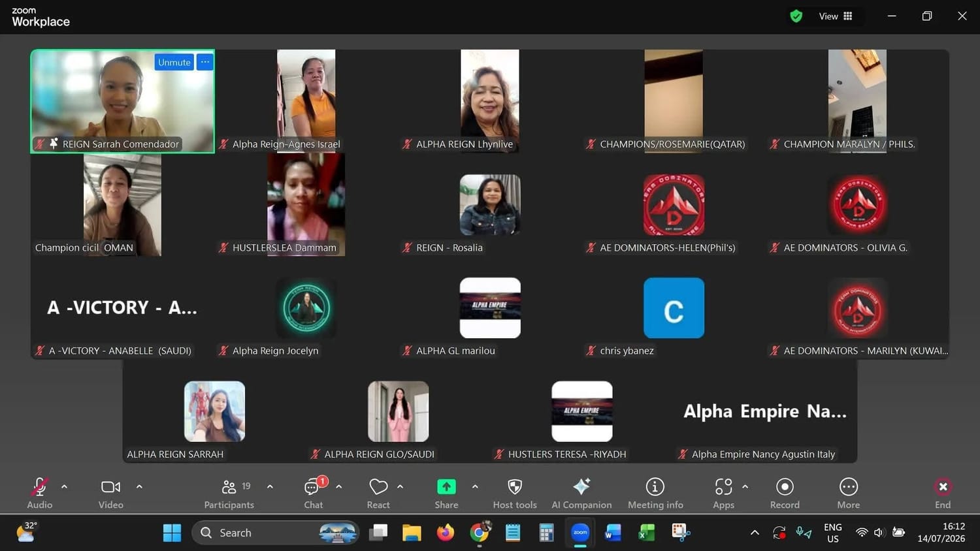Toggle camera with Video button
This screenshot has width=980, height=551.
click(x=110, y=494)
